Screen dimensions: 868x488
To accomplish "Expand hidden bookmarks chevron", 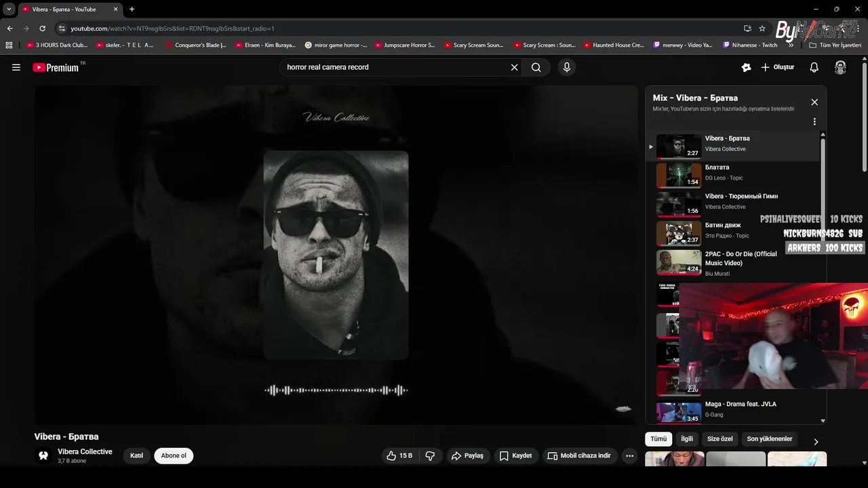I will point(791,45).
